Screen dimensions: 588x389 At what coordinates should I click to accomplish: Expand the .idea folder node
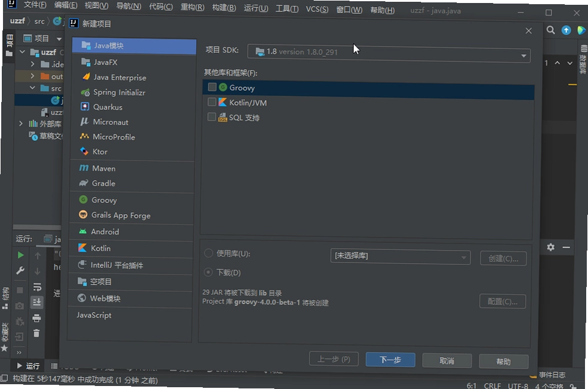[32, 64]
